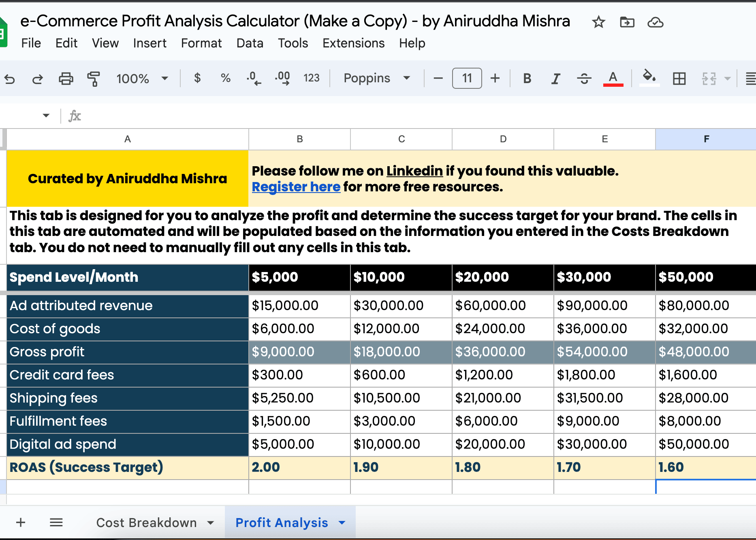Open the Edit menu
The height and width of the screenshot is (540, 756).
(x=66, y=43)
